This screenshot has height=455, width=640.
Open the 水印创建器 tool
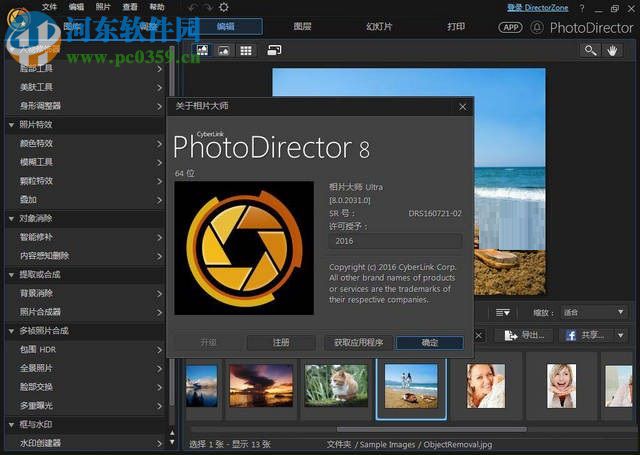click(x=85, y=444)
